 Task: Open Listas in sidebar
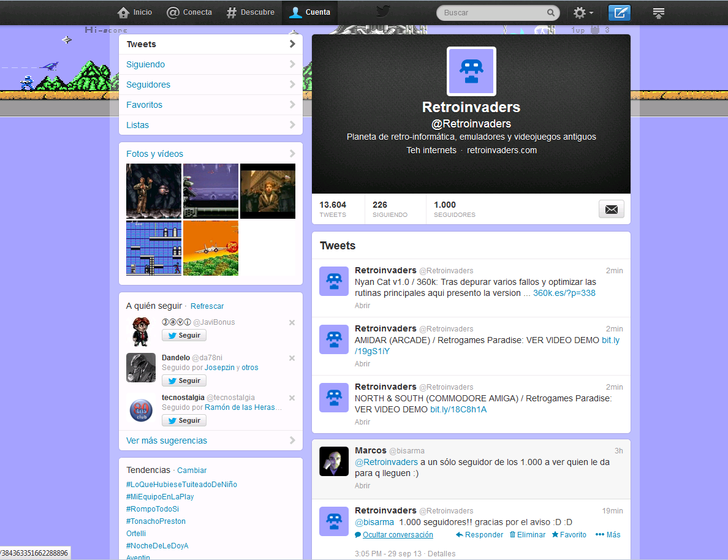pos(211,125)
